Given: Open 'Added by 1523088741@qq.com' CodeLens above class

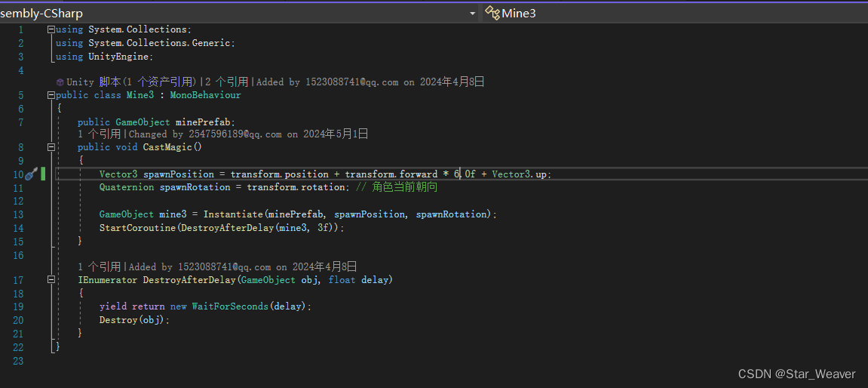Looking at the screenshot, I should [370, 82].
